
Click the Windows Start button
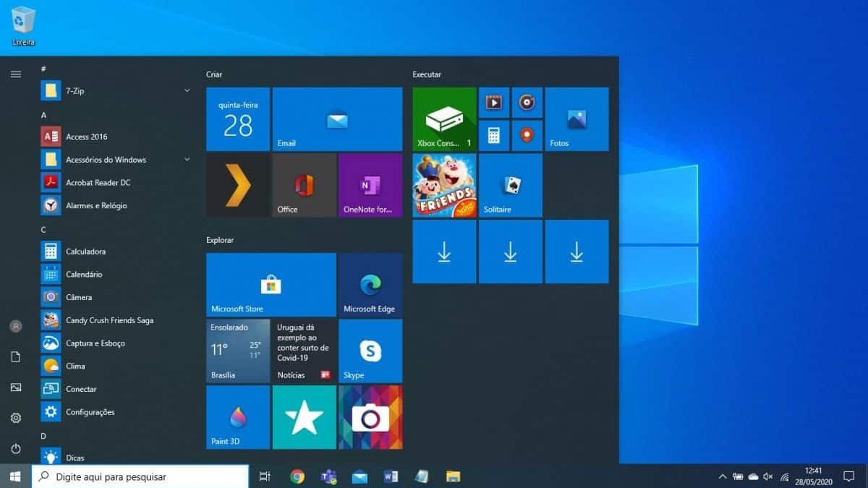coord(15,476)
